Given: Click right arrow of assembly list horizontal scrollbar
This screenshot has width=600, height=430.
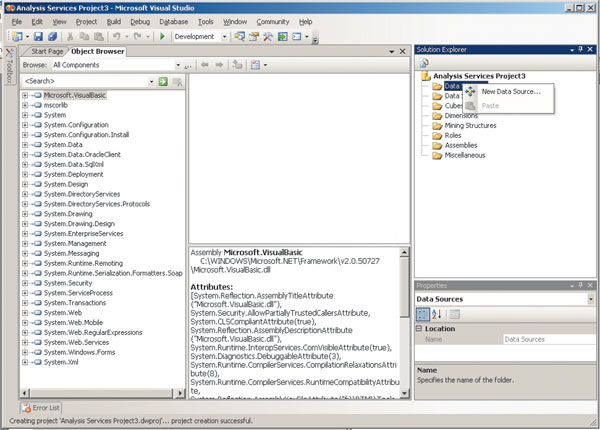Looking at the screenshot, I should (180, 393).
